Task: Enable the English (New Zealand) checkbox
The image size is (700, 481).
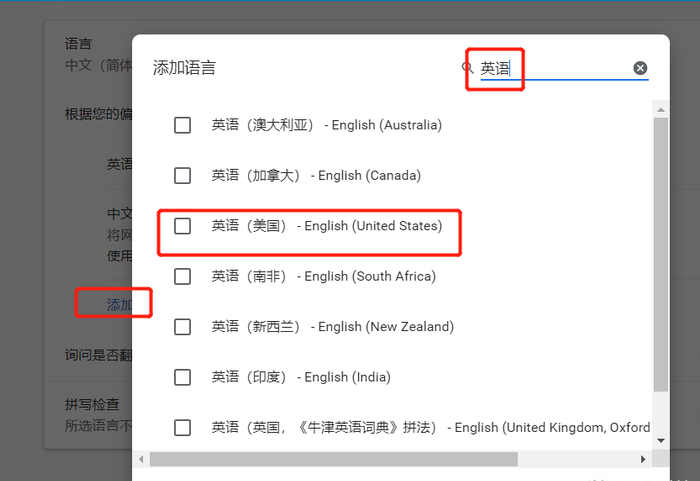Action: click(182, 327)
